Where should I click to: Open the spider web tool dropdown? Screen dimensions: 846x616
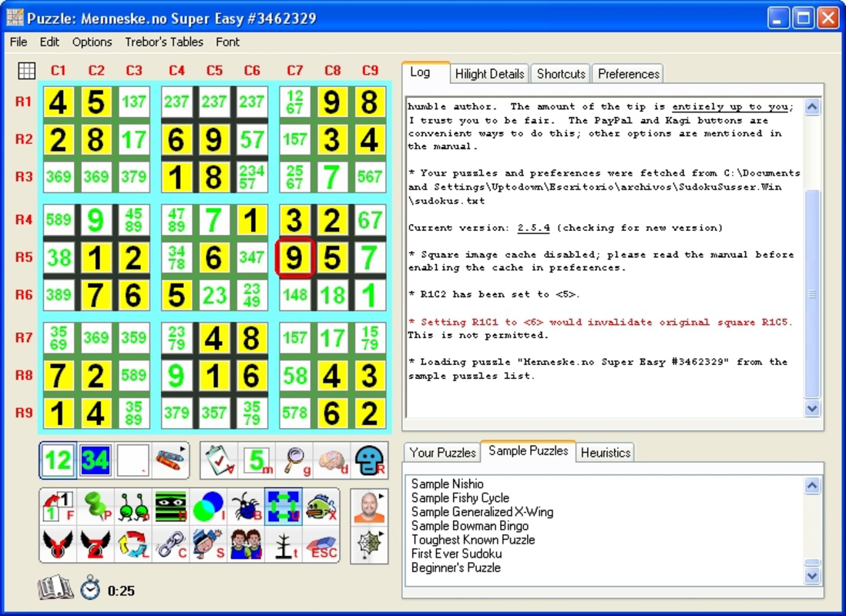pos(370,545)
